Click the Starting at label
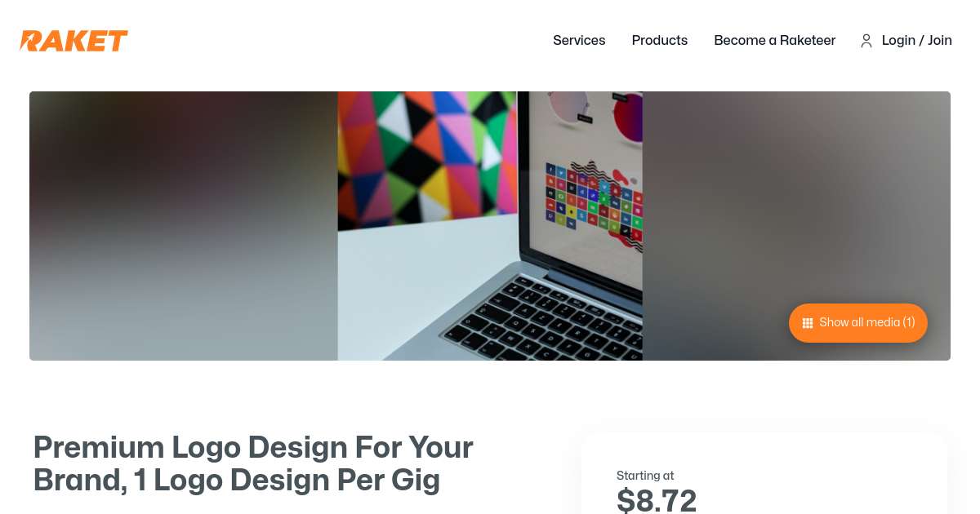 pos(645,476)
